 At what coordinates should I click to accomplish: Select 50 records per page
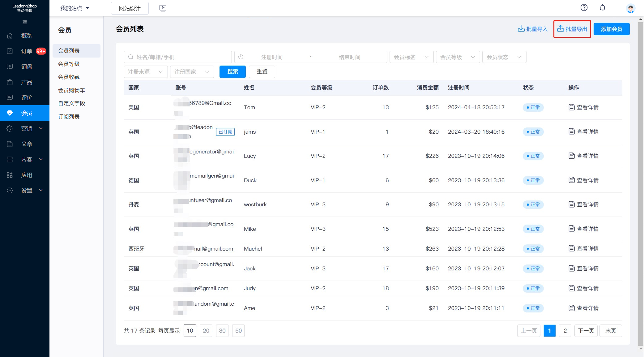238,331
